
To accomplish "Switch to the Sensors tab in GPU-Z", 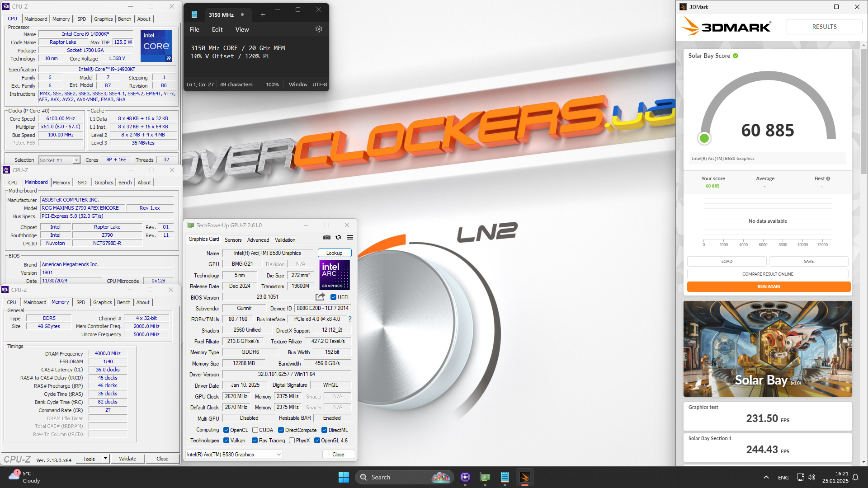I will [x=233, y=240].
